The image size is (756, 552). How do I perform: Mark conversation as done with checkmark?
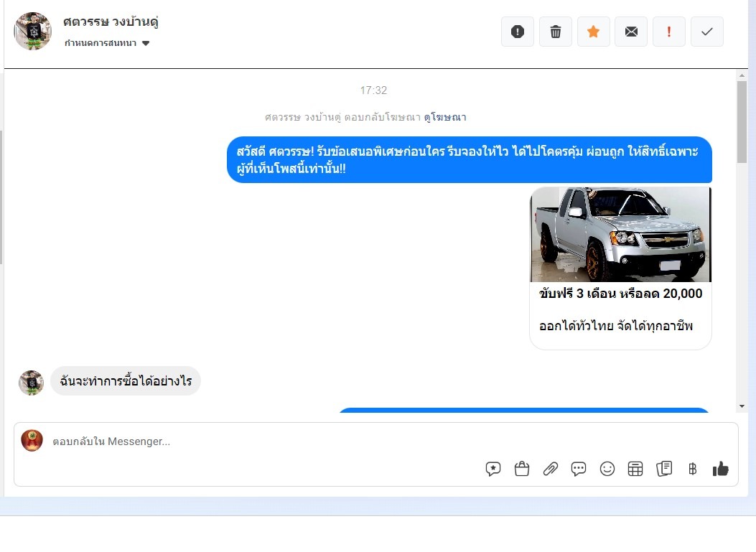click(706, 32)
